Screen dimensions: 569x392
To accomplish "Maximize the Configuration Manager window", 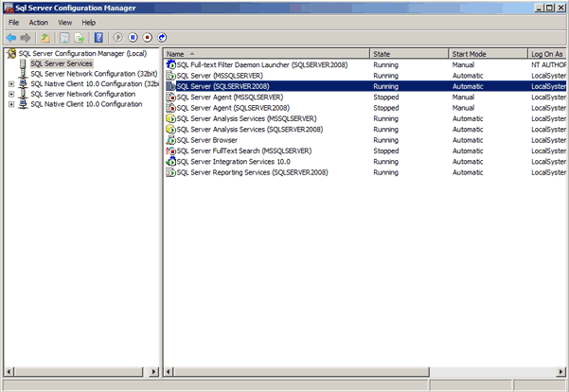I will tap(550, 8).
